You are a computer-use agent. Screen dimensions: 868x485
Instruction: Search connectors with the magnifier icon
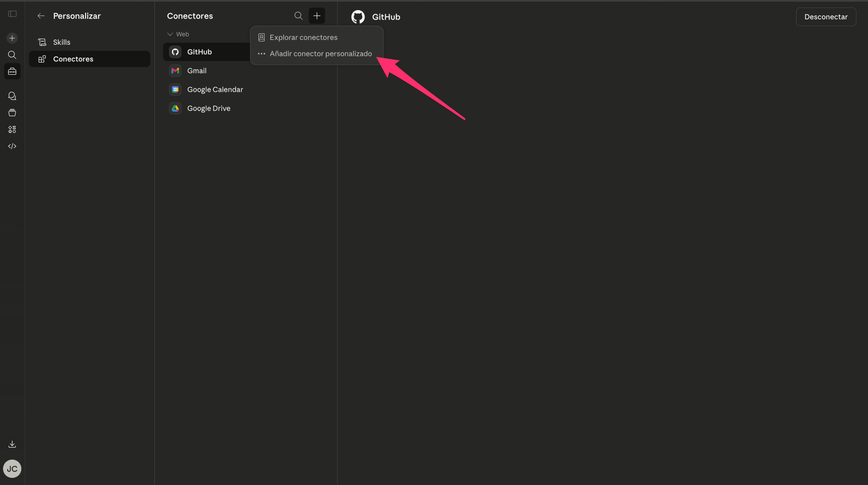(298, 16)
